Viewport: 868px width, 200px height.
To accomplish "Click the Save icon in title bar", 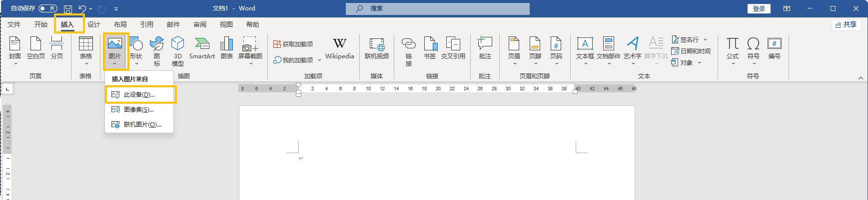I will [x=67, y=8].
